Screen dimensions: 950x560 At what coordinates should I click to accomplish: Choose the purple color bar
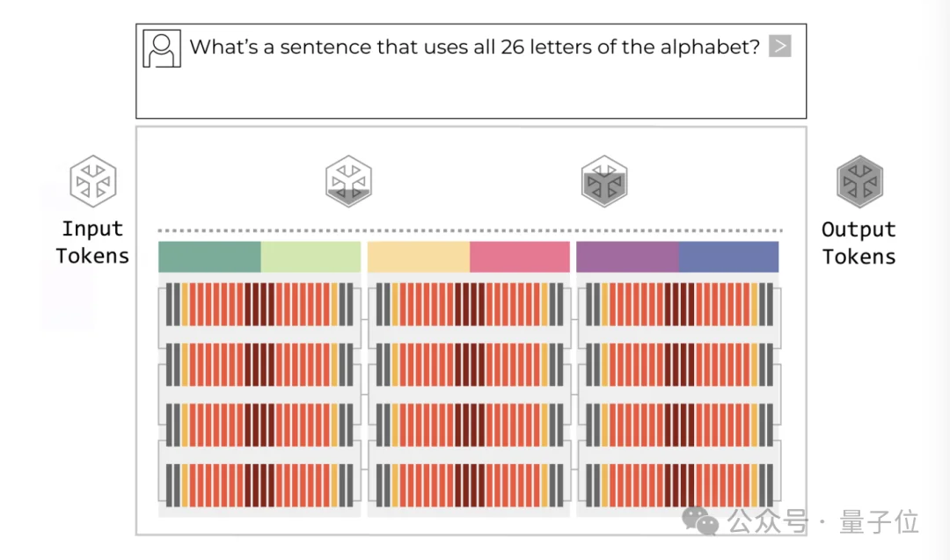[627, 257]
